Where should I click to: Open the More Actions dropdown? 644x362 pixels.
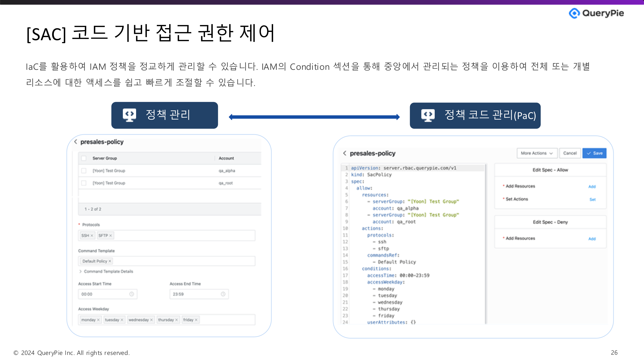[x=537, y=153]
